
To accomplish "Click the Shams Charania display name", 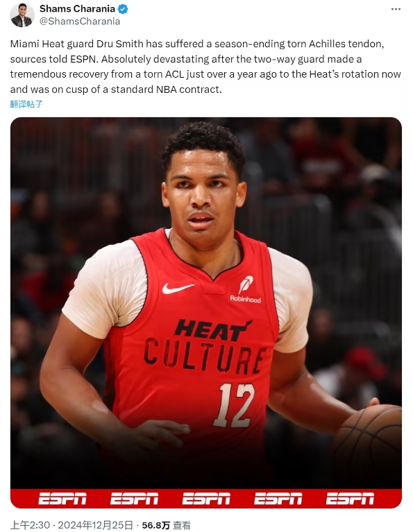I will 77,9.
